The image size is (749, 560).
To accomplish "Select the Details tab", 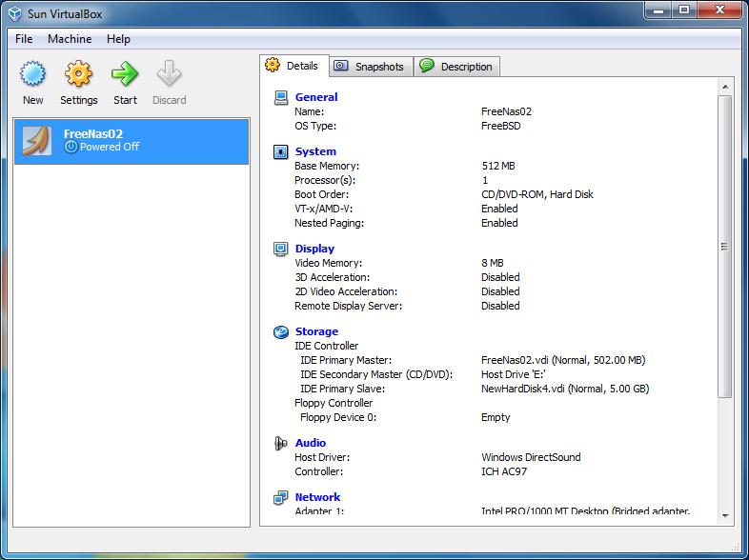I will (x=294, y=66).
